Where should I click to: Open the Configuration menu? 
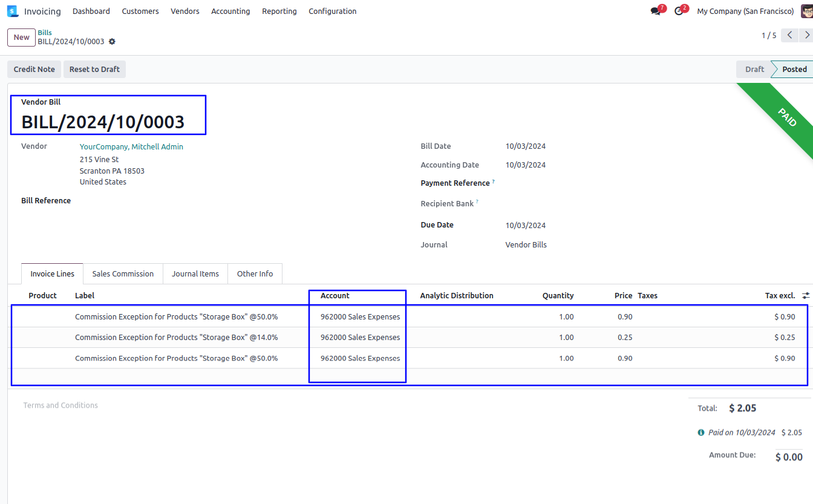pyautogui.click(x=332, y=11)
